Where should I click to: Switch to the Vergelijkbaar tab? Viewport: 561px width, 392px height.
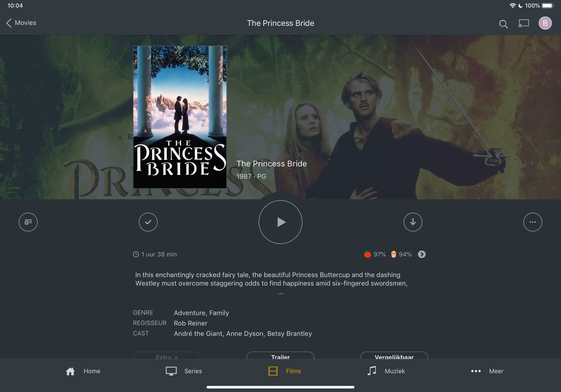tap(394, 356)
